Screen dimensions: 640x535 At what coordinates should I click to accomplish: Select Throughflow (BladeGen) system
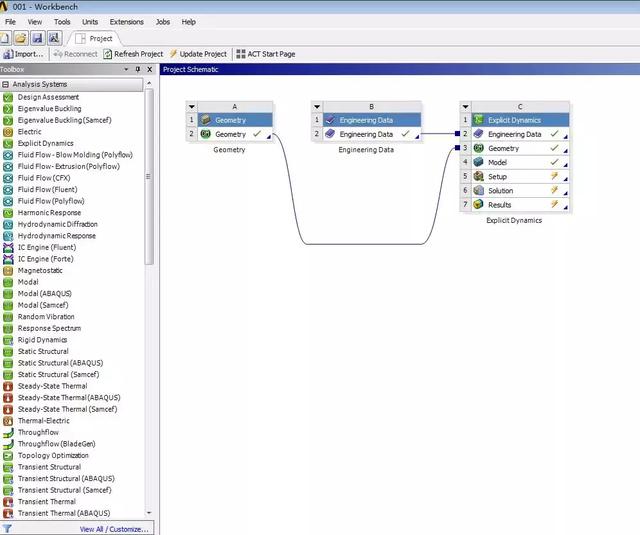pos(56,444)
